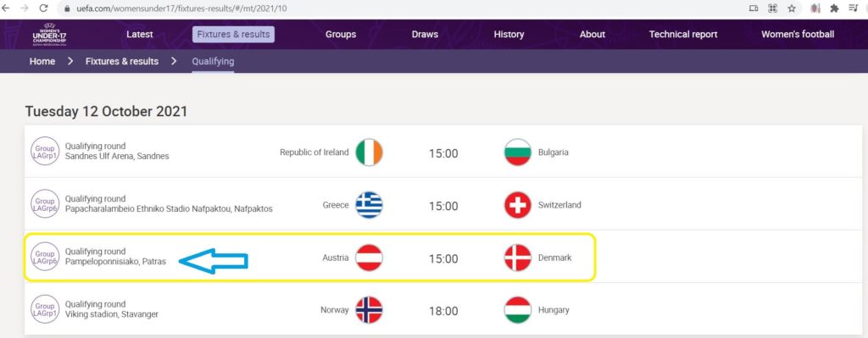
Task: Open the Group LAGrp1 badge for Ireland match
Action: 45,152
